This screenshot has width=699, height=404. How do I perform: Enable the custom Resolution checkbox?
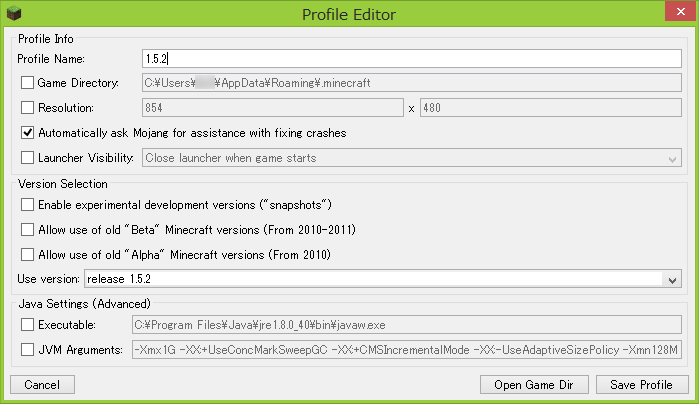[x=27, y=107]
